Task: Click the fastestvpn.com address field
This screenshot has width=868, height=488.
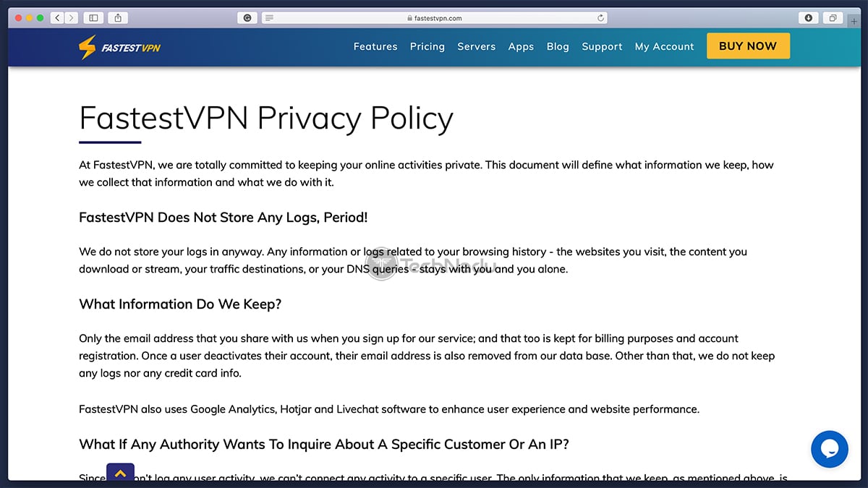Action: coord(434,18)
